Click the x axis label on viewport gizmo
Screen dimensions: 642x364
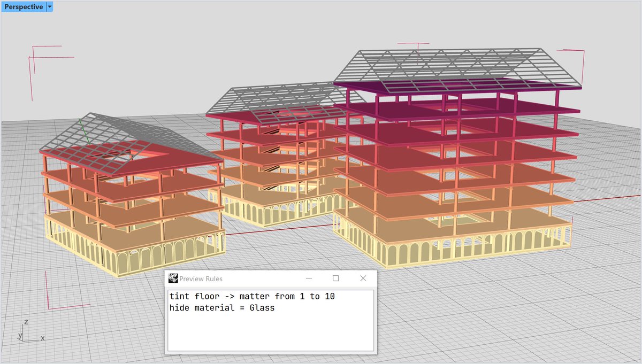[x=42, y=338]
